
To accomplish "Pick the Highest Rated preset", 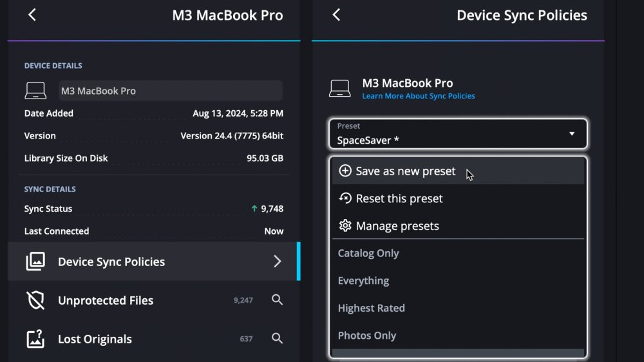I will (x=372, y=308).
